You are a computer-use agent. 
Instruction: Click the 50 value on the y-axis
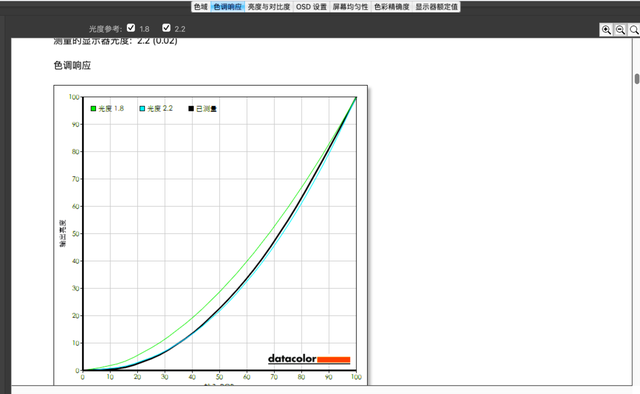(x=76, y=234)
